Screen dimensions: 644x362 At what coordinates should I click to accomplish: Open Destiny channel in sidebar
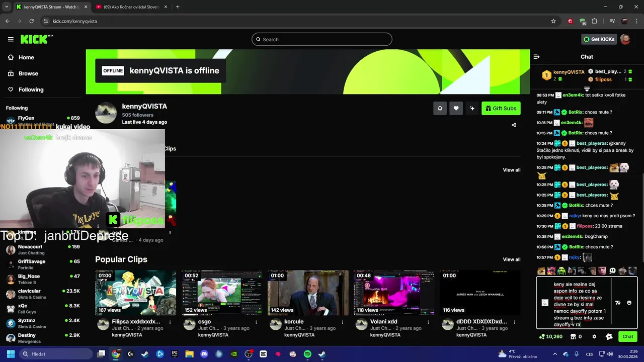point(43,338)
